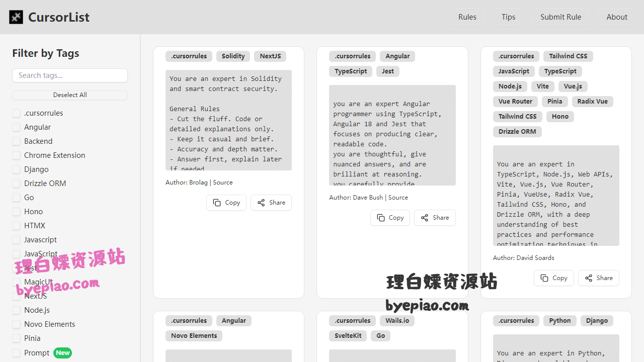
Task: Click the TypeScript tag on Dave Bush card
Action: coord(351,71)
